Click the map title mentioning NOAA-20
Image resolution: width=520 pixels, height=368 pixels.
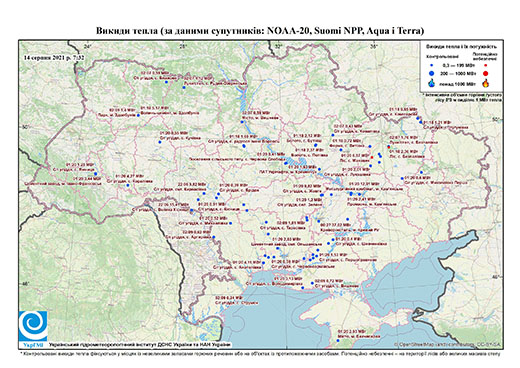click(x=260, y=31)
